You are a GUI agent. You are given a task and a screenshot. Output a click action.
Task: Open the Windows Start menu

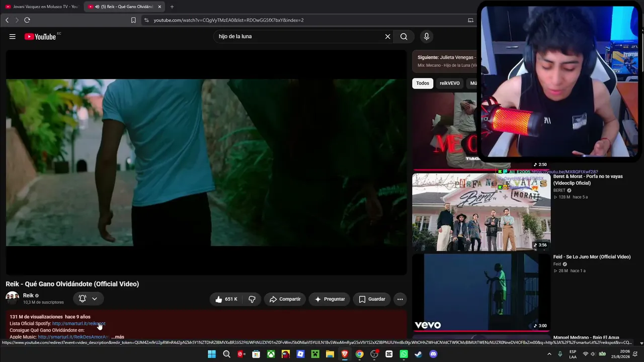tap(212, 354)
